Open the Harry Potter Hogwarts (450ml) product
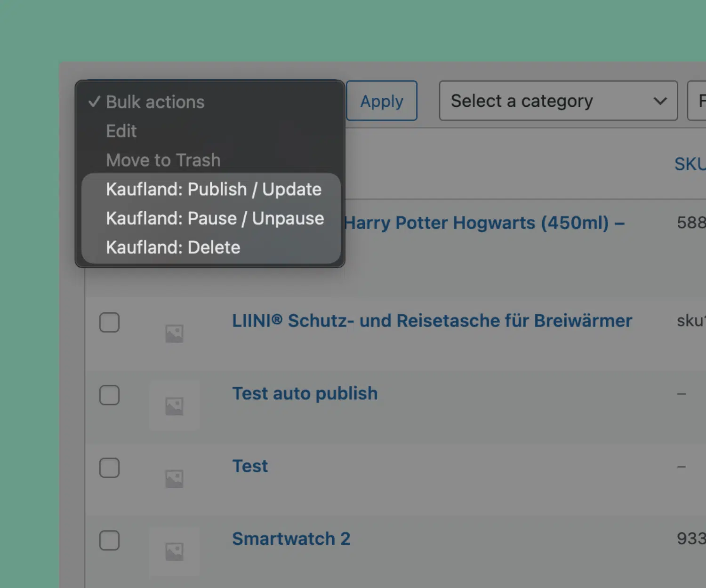The width and height of the screenshot is (706, 588). coord(484,223)
